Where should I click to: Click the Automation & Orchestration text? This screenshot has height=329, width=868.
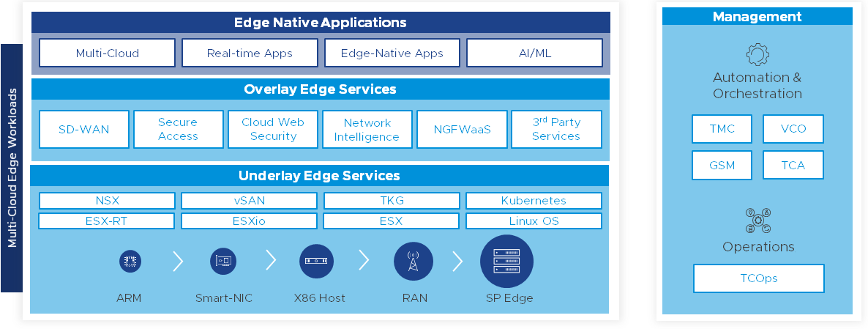click(757, 85)
